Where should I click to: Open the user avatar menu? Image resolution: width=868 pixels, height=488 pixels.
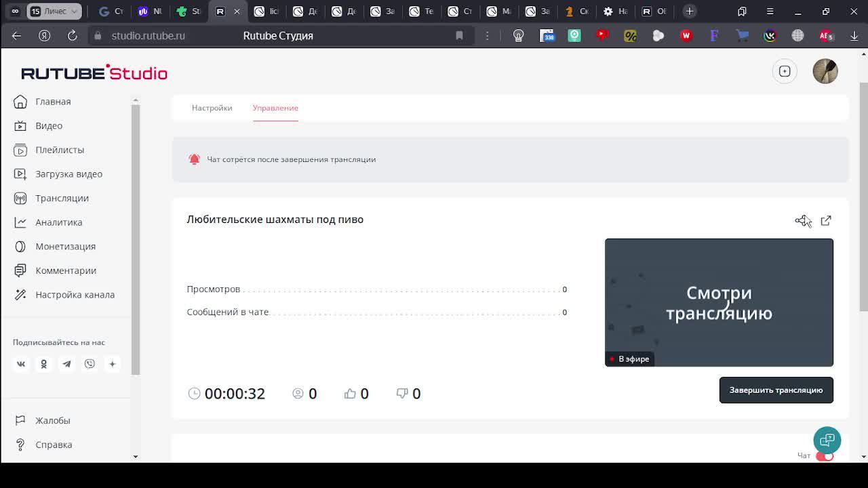point(825,71)
